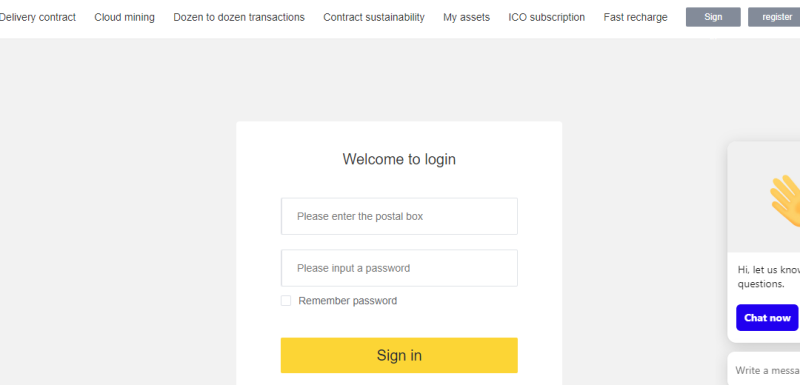This screenshot has height=385, width=800.
Task: Click the gray chat widget header panel
Action: click(x=764, y=197)
